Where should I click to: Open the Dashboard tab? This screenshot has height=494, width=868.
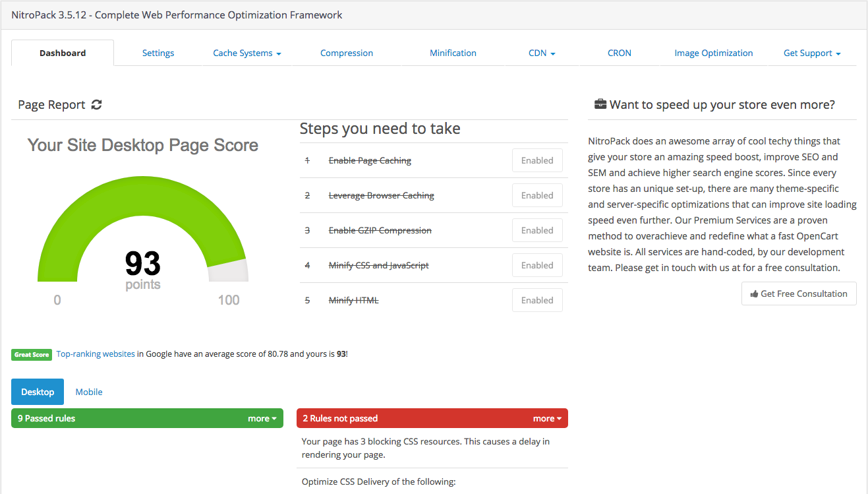coord(63,53)
